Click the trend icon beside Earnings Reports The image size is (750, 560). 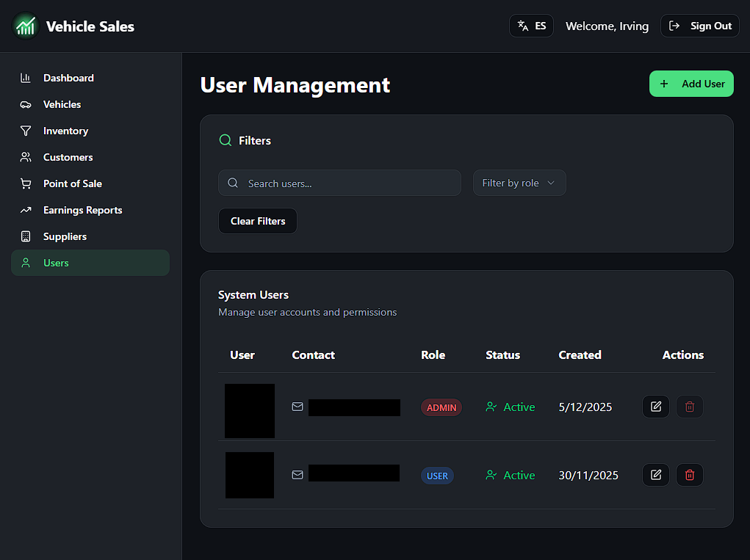click(x=26, y=210)
